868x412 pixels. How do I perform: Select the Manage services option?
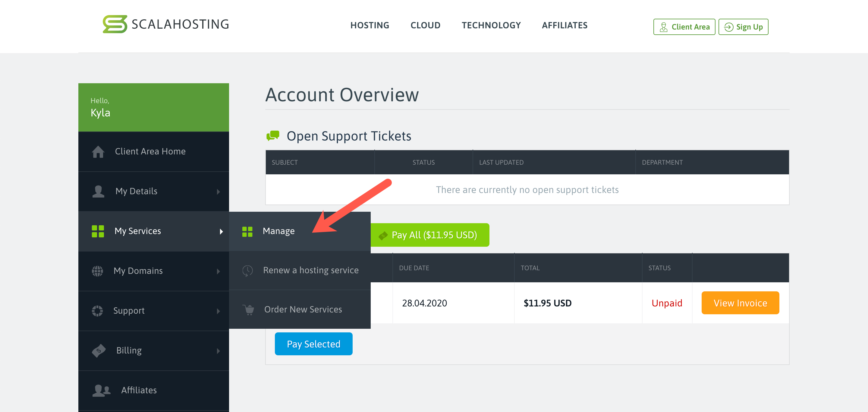278,231
